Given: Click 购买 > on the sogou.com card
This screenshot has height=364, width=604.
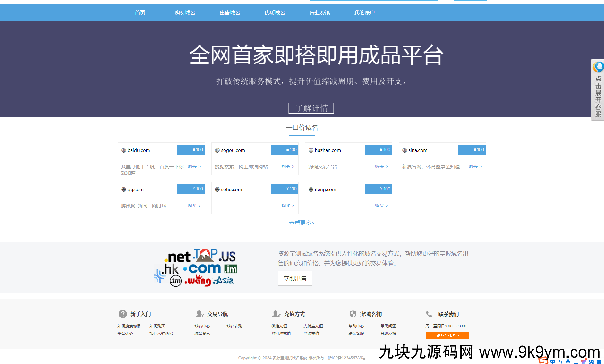Looking at the screenshot, I should (x=288, y=166).
